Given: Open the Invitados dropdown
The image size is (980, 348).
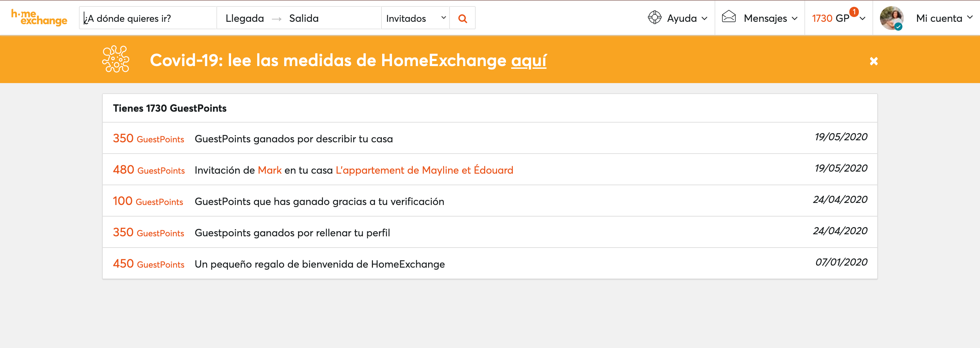Looking at the screenshot, I should coord(415,18).
